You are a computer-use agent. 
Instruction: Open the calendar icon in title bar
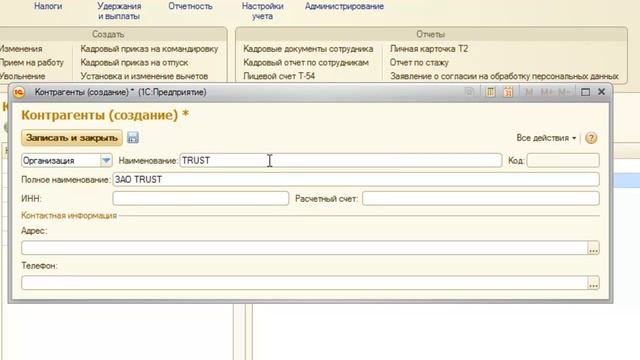click(508, 92)
